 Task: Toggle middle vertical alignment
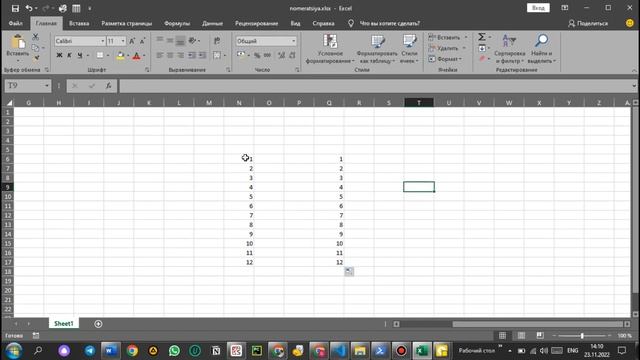tap(170, 40)
